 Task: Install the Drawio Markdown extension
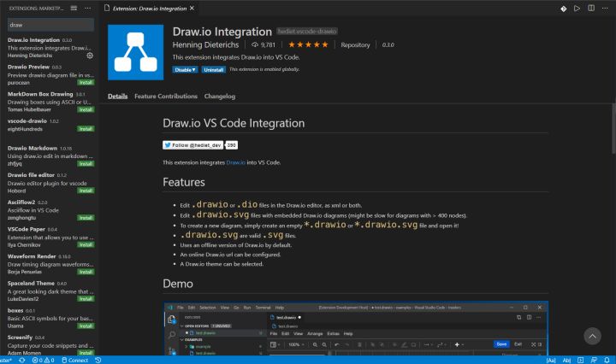click(x=86, y=163)
